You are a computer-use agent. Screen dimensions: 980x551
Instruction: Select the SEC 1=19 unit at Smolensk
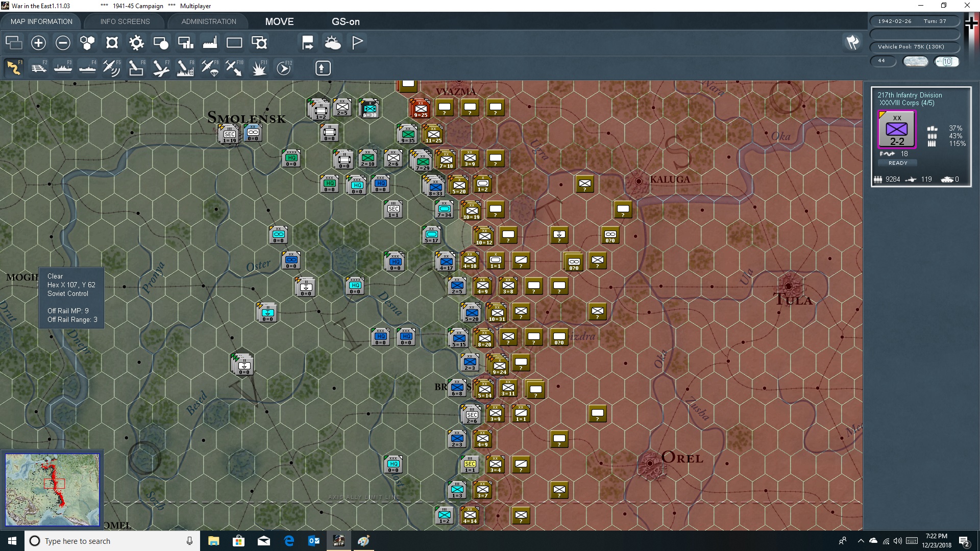click(229, 134)
